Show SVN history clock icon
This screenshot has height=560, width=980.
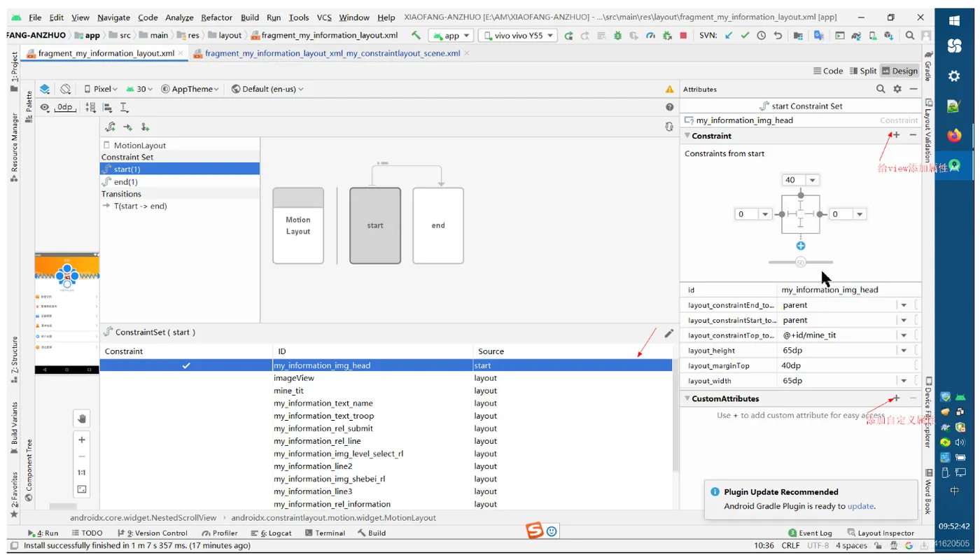click(x=762, y=35)
